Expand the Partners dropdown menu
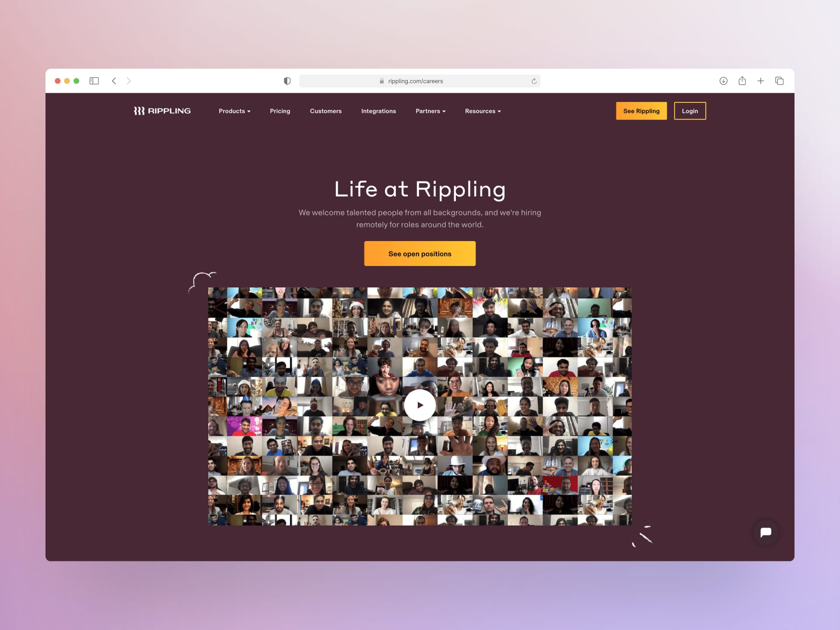This screenshot has width=840, height=630. pyautogui.click(x=430, y=111)
